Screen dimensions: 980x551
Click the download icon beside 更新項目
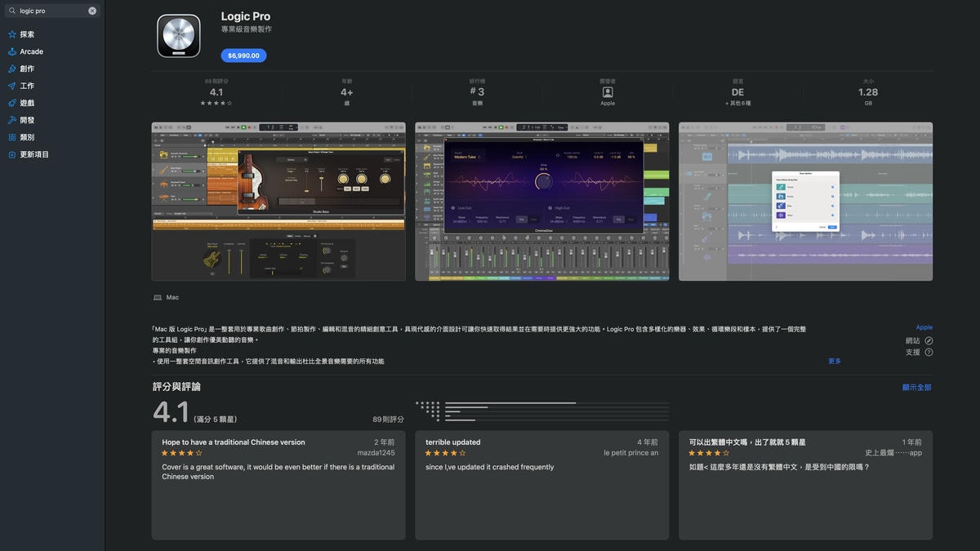click(x=12, y=154)
